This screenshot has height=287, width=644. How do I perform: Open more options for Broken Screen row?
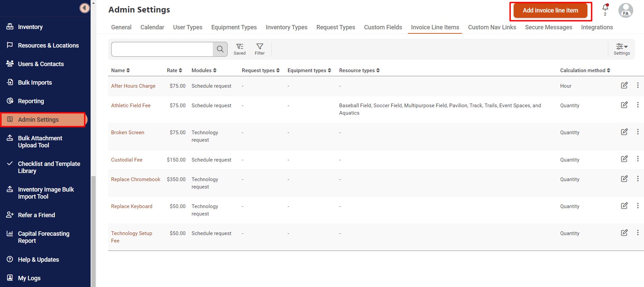point(638,132)
